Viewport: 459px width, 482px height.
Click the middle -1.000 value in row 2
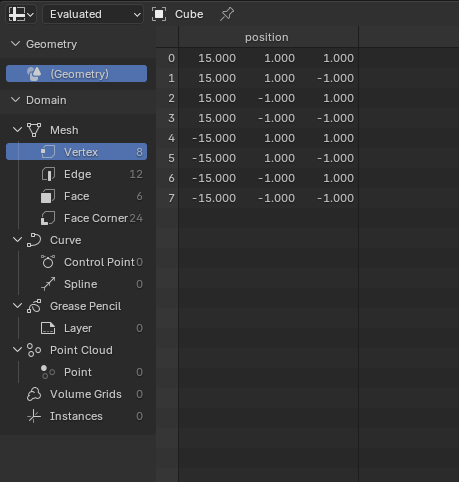277,98
